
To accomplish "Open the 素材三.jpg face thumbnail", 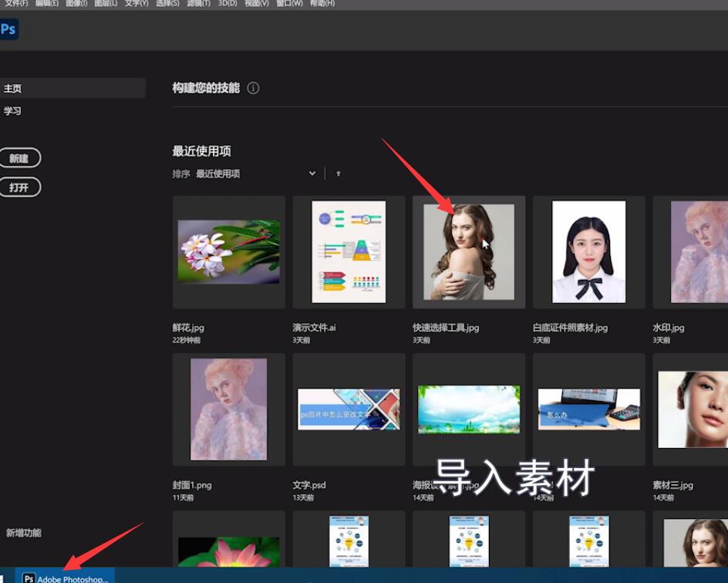I will point(690,409).
